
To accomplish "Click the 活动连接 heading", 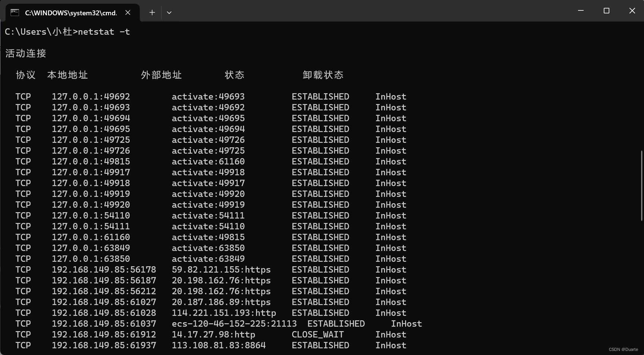I will [x=26, y=54].
